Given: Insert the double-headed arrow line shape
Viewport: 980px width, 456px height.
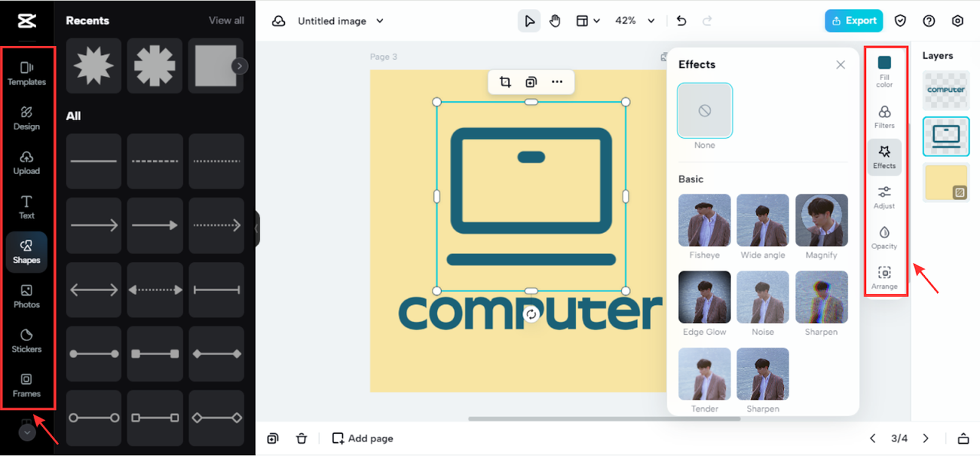Looking at the screenshot, I should tap(93, 290).
